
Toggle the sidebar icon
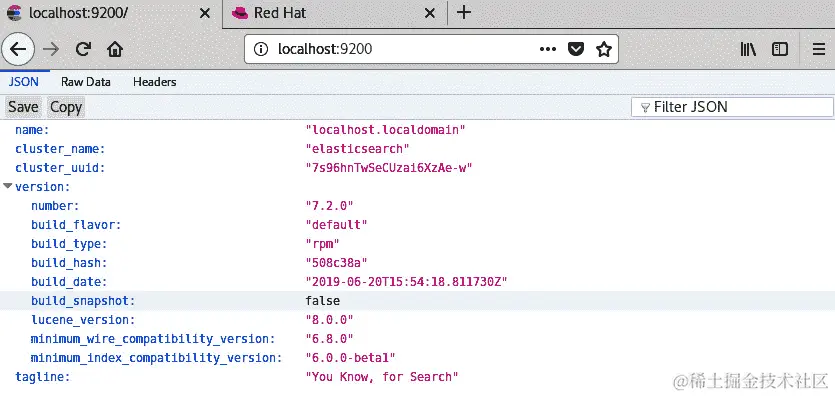(780, 49)
